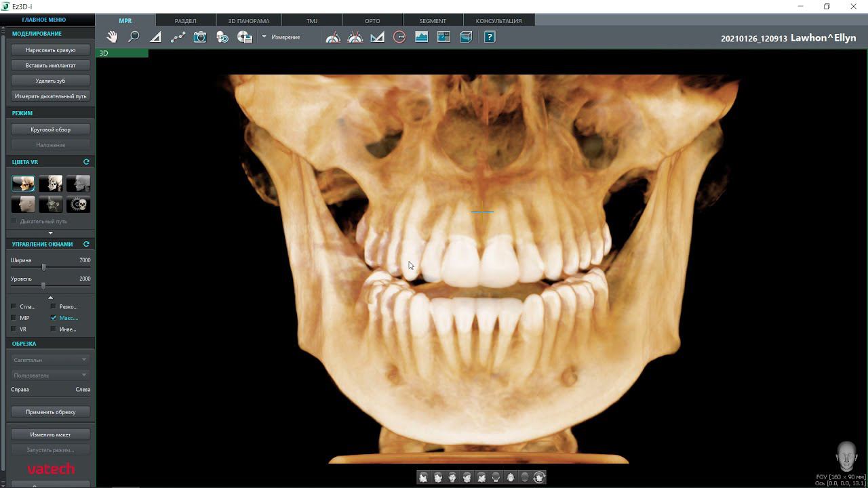The height and width of the screenshot is (488, 868).
Task: Click the first protractor arch tool icon
Action: pos(333,37)
